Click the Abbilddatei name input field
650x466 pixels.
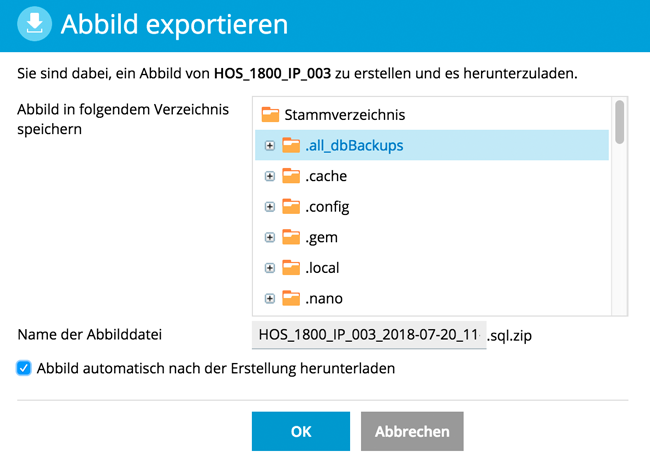368,333
